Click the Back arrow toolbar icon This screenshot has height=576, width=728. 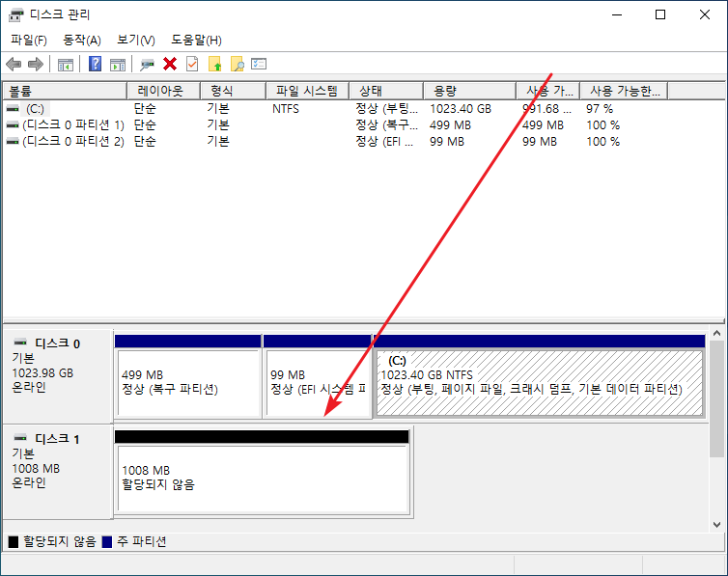click(14, 64)
